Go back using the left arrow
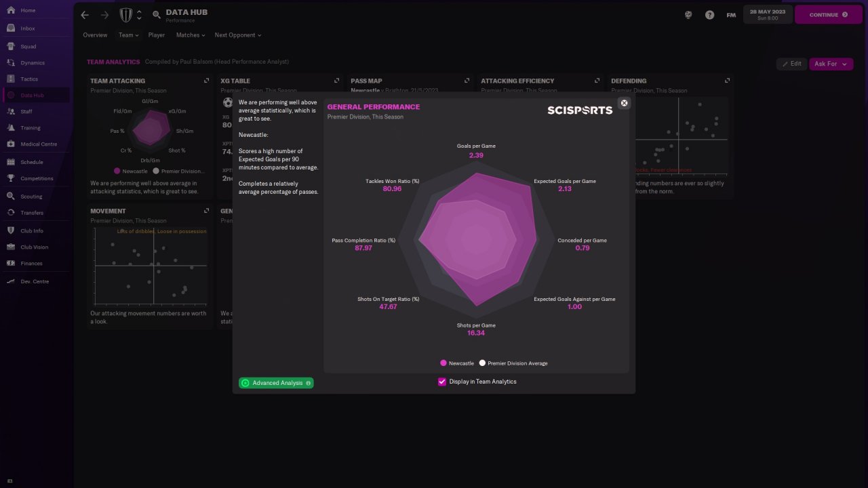Image resolution: width=868 pixels, height=488 pixels. pyautogui.click(x=85, y=15)
